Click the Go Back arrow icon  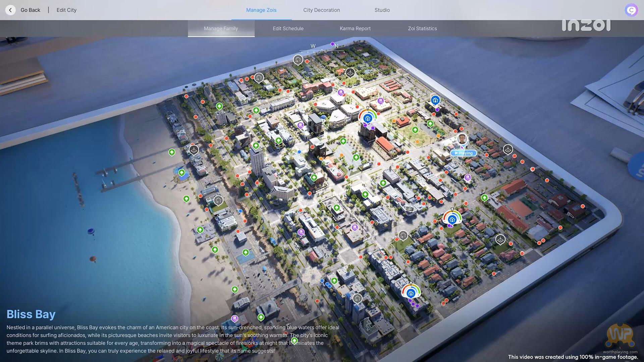[10, 10]
